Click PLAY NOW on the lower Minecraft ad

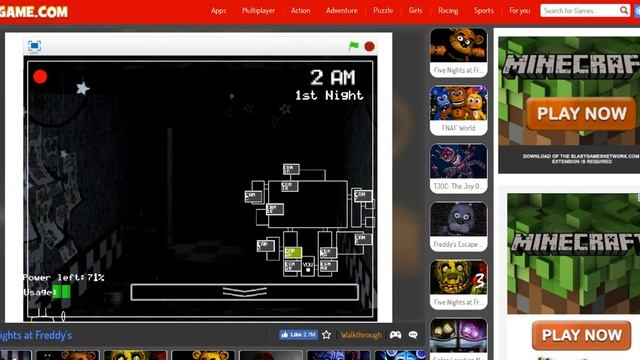582,335
